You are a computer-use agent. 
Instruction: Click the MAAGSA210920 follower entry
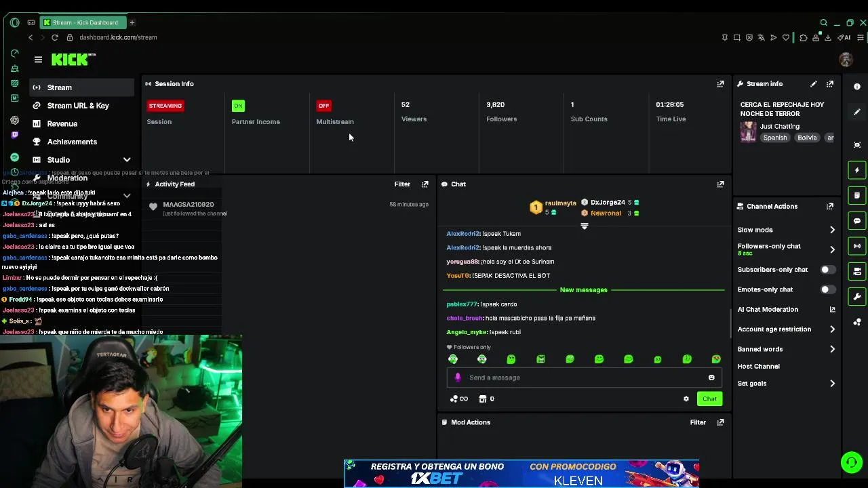(188, 205)
